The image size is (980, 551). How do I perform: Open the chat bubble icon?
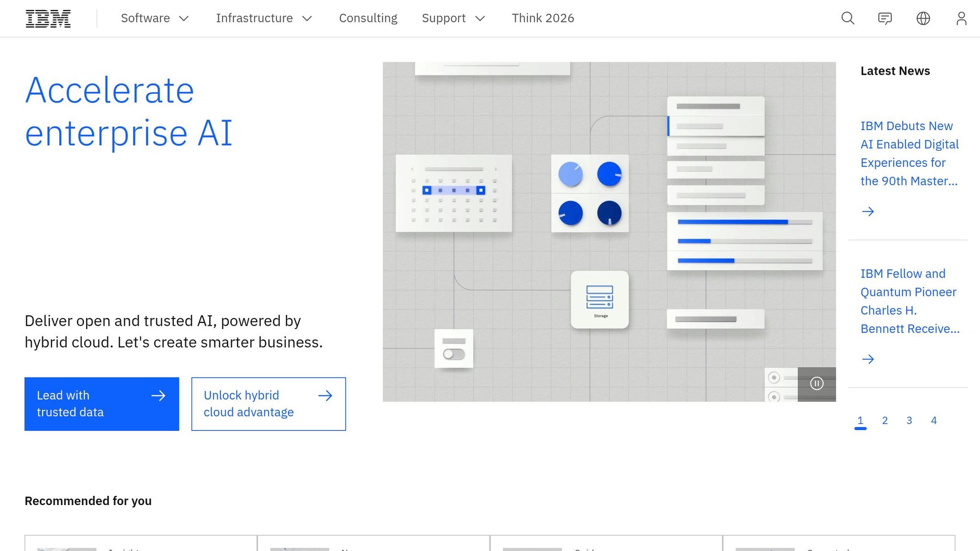tap(885, 18)
